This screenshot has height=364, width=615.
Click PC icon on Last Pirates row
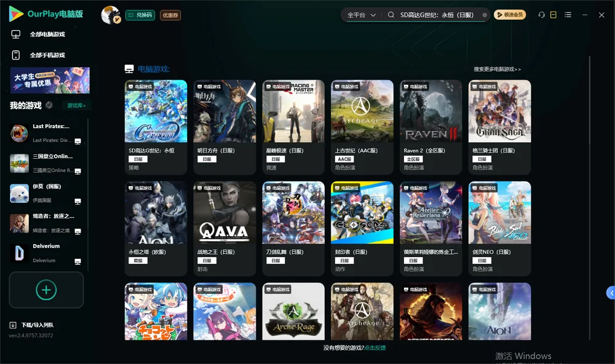[x=77, y=141]
